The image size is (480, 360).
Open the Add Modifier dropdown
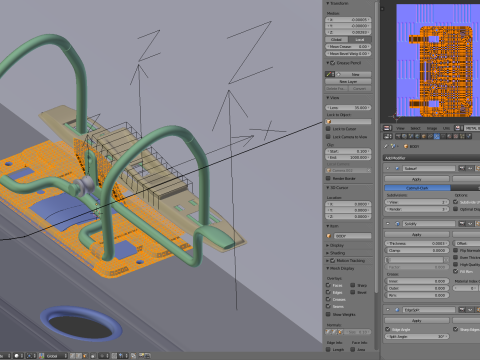pos(432,158)
